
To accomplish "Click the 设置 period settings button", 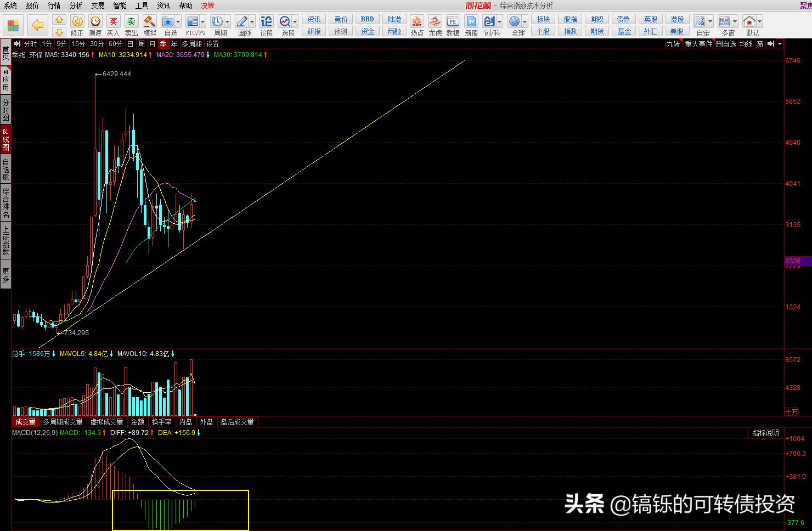I will [213, 44].
